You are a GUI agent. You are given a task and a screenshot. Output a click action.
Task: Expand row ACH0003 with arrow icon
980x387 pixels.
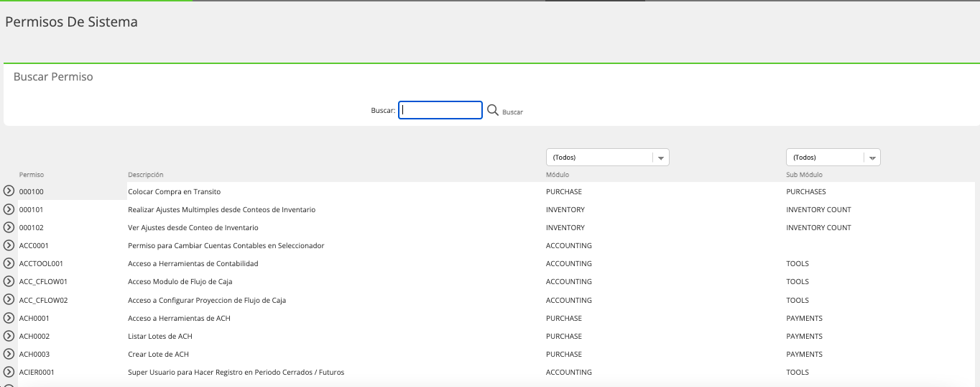tap(9, 354)
